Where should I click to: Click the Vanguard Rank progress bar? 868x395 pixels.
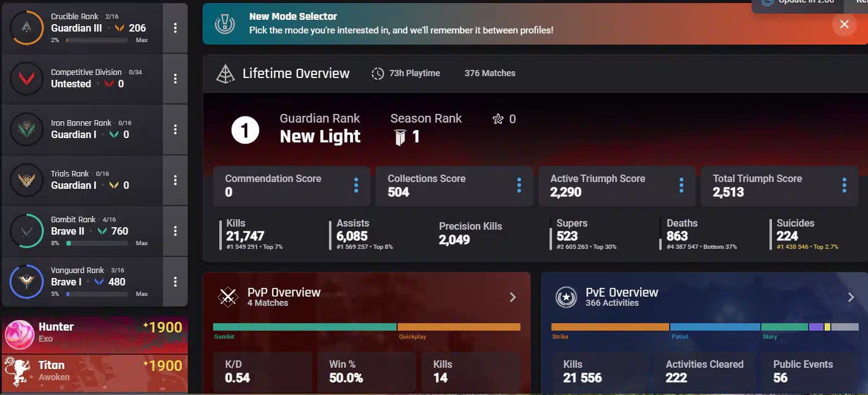tap(97, 294)
